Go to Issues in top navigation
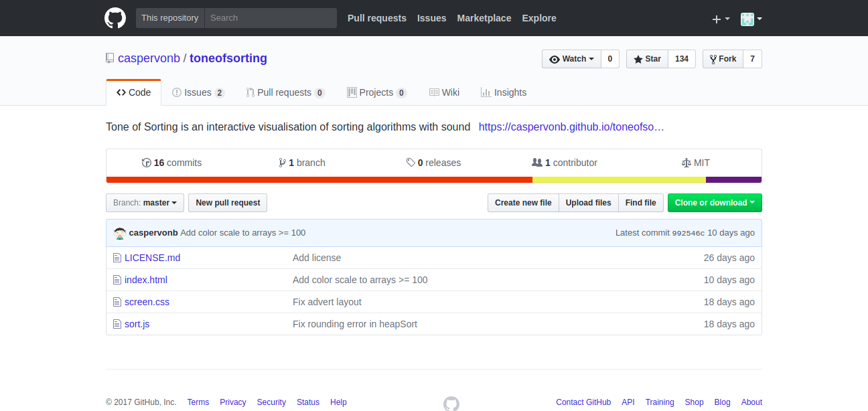This screenshot has height=411, width=868. (x=431, y=18)
